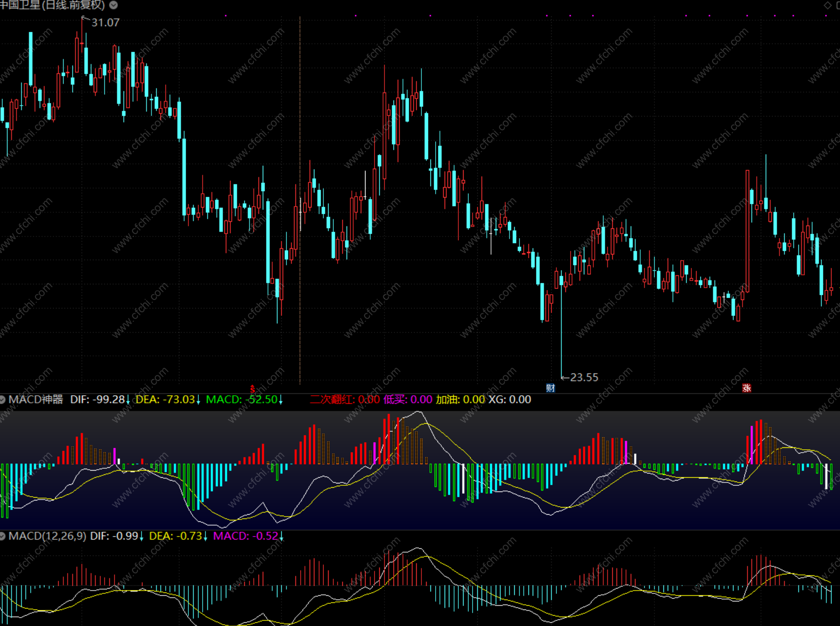Viewport: 840px width, 626px height.
Task: Click the 23.55 low price marker
Action: 584,377
